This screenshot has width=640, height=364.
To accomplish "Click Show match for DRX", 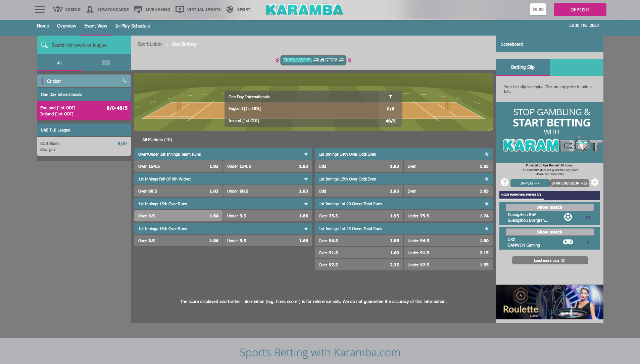I will pyautogui.click(x=550, y=232).
